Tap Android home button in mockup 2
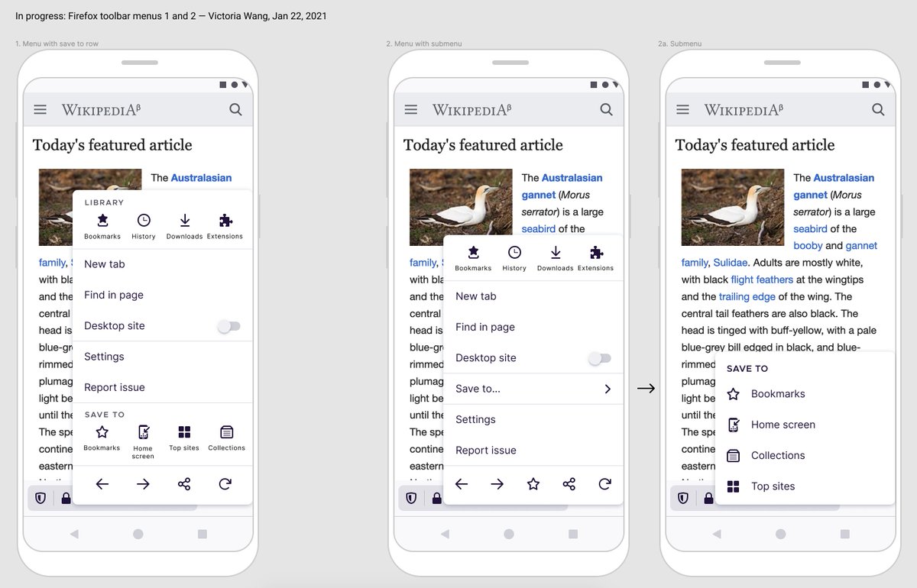Screen dimensions: 917x588 [509, 535]
